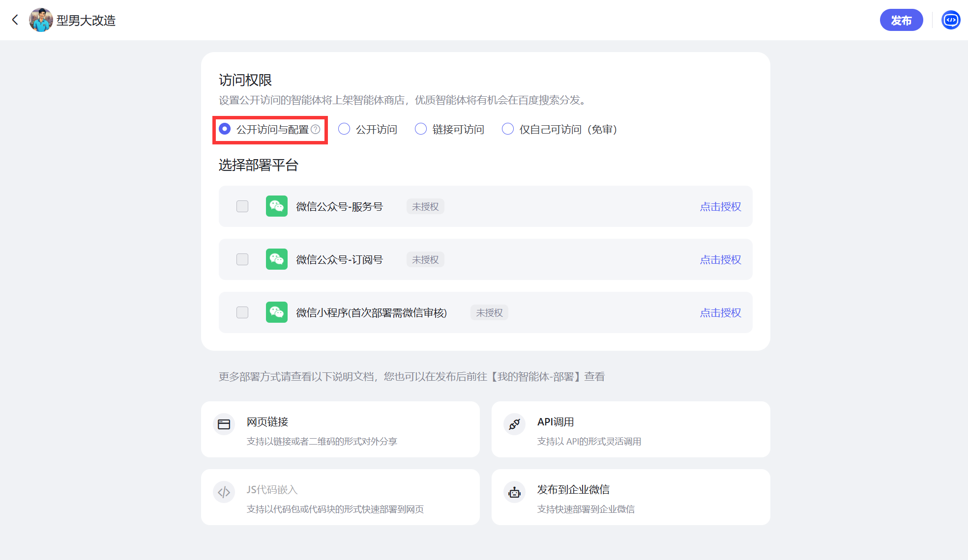968x560 pixels.
Task: Check the 微信公众号-服务号 checkbox
Action: tap(242, 206)
